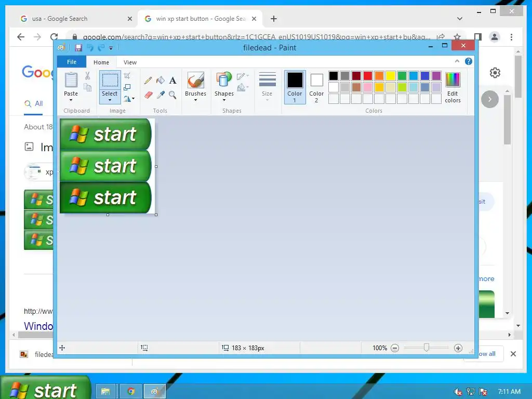Collapse the Paint ribbon with the chevron
This screenshot has width=532, height=399.
click(x=457, y=61)
